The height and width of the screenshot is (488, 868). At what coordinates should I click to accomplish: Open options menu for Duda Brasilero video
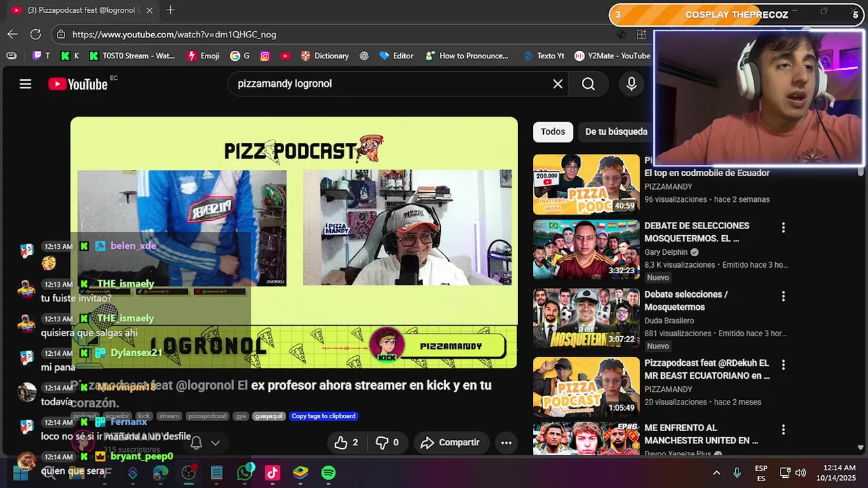coord(783,296)
